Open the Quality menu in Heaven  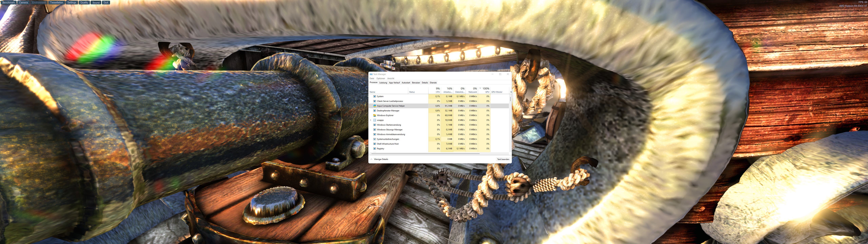[x=84, y=2]
